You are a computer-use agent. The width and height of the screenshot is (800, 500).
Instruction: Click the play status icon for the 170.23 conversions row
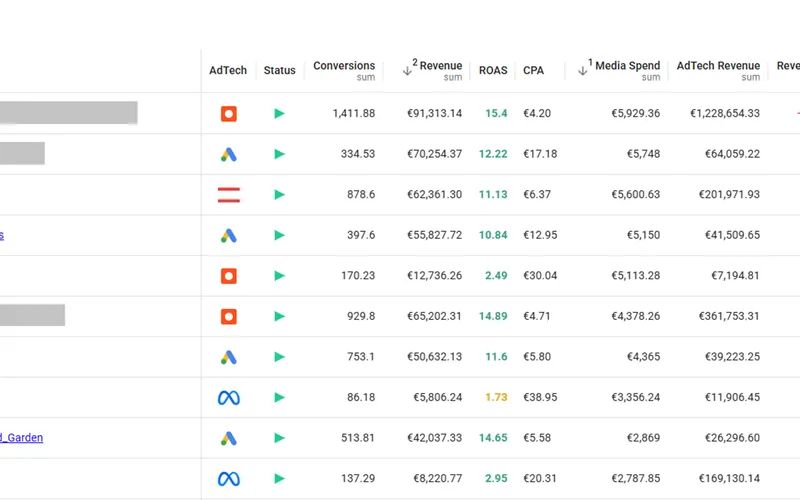click(x=279, y=276)
